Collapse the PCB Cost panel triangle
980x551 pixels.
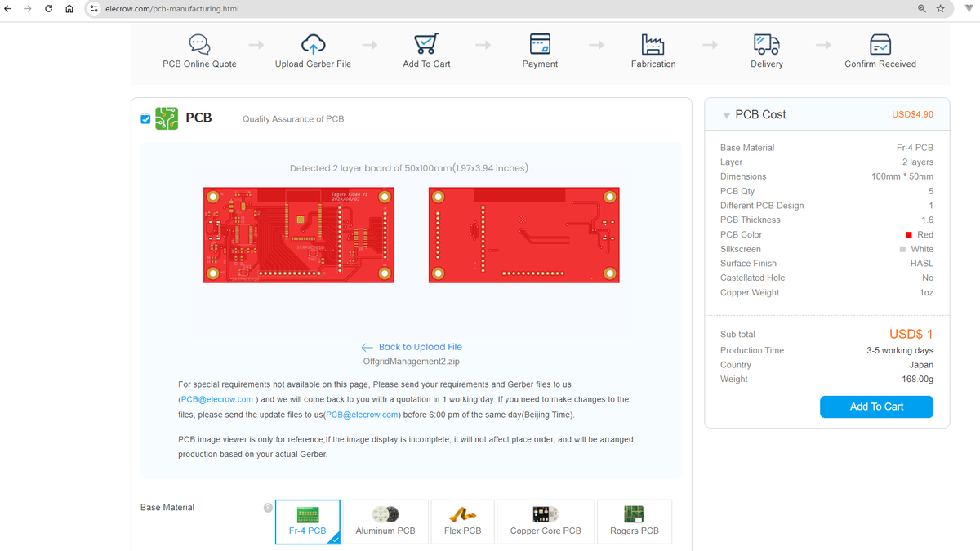(x=726, y=116)
